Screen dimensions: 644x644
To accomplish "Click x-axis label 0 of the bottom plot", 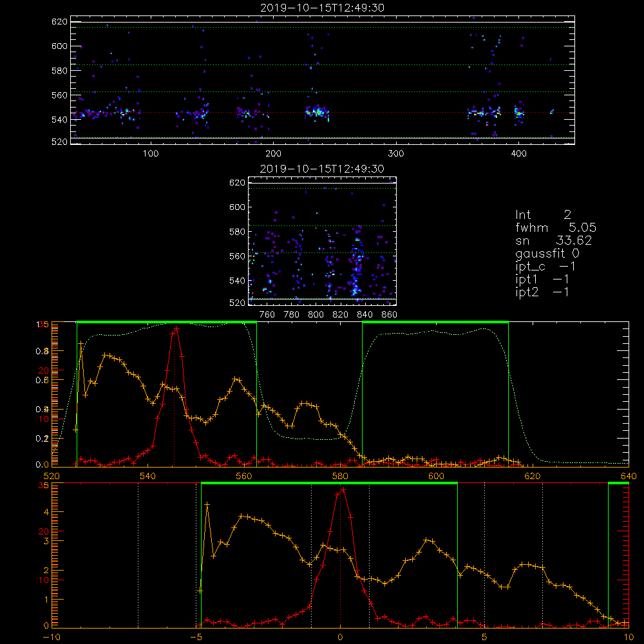I will click(340, 638).
